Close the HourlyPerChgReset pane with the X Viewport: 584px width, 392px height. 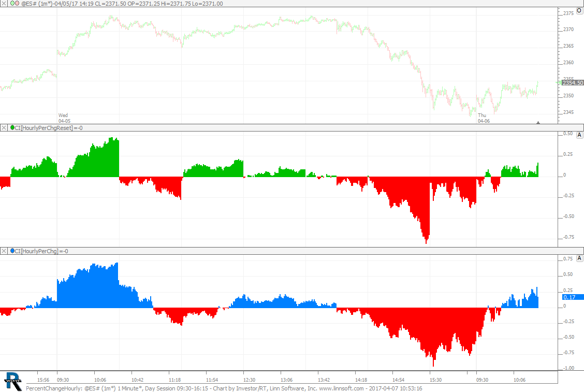[x=4, y=127]
